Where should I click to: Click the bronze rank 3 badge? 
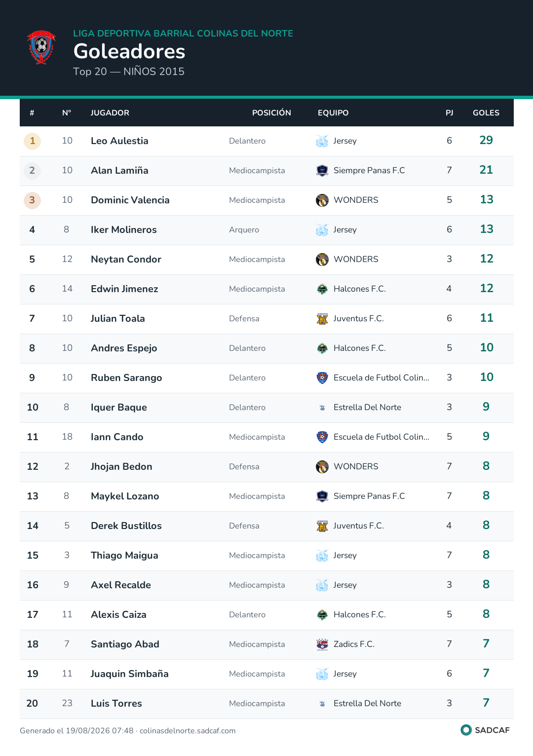pos(32,200)
